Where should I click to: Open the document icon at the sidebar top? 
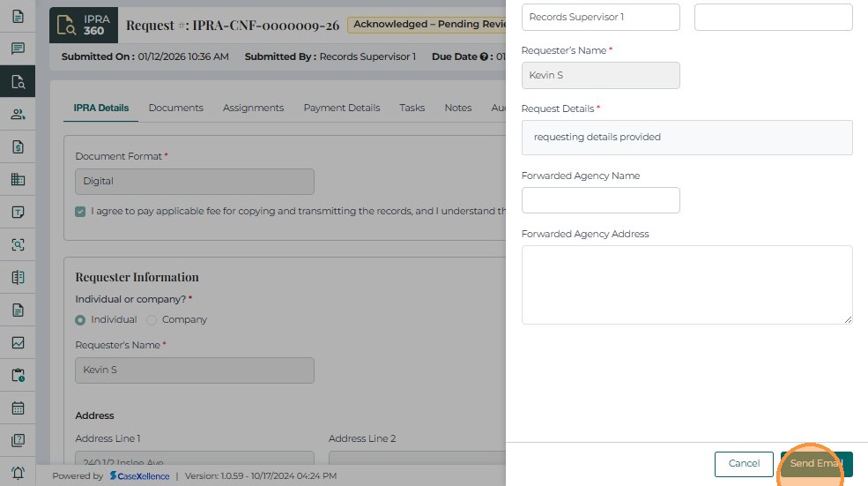click(18, 16)
